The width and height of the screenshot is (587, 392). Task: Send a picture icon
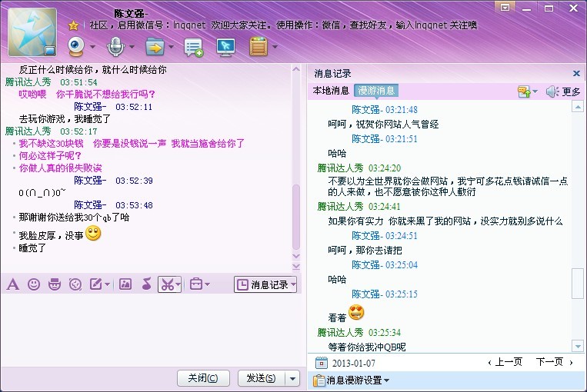125,284
